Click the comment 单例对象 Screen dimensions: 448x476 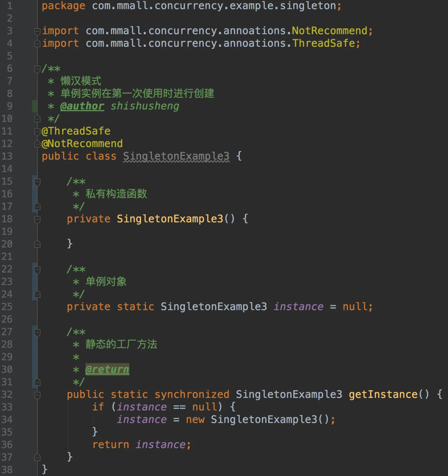(x=106, y=282)
